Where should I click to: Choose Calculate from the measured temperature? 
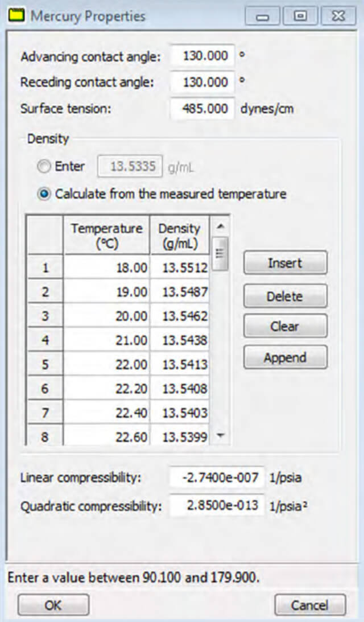43,194
